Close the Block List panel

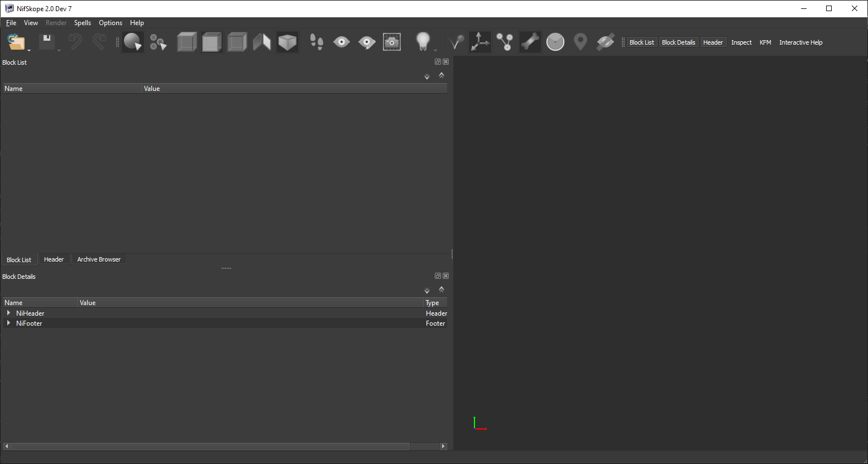(x=445, y=62)
